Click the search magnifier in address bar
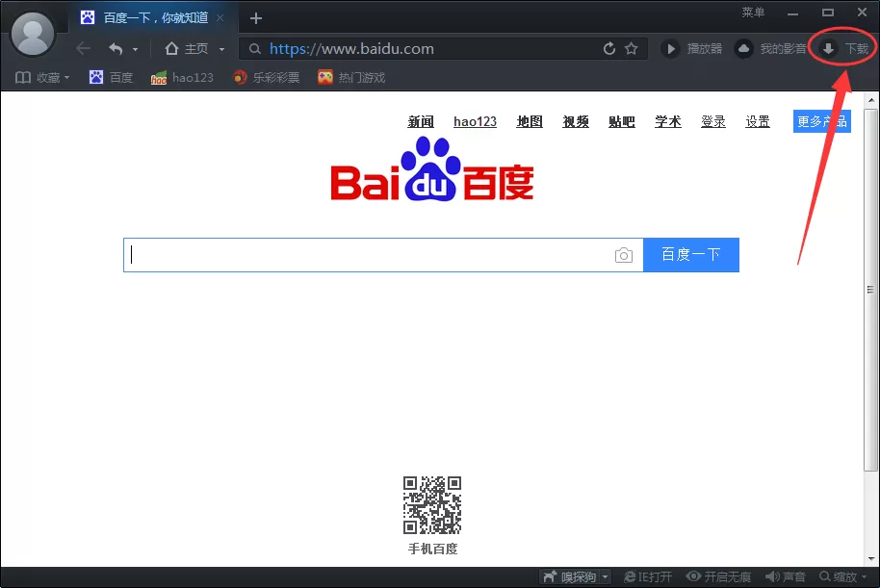The width and height of the screenshot is (880, 588). click(255, 49)
